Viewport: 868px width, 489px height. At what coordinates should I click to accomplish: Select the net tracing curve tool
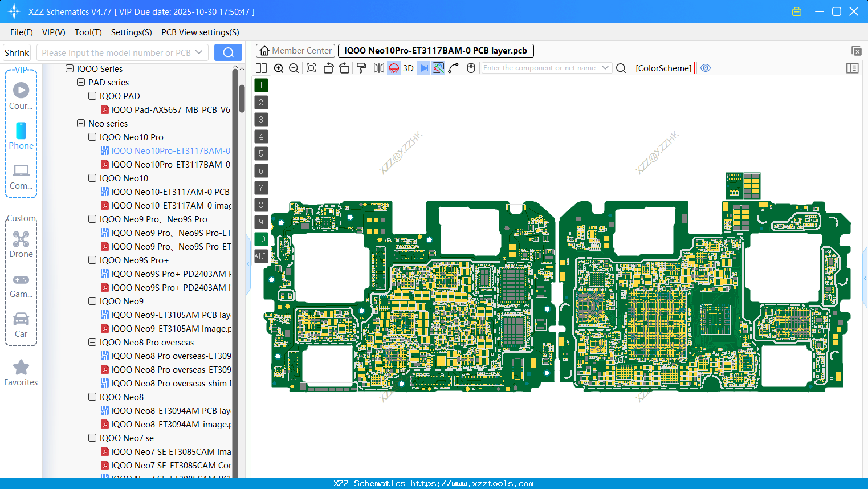[454, 68]
